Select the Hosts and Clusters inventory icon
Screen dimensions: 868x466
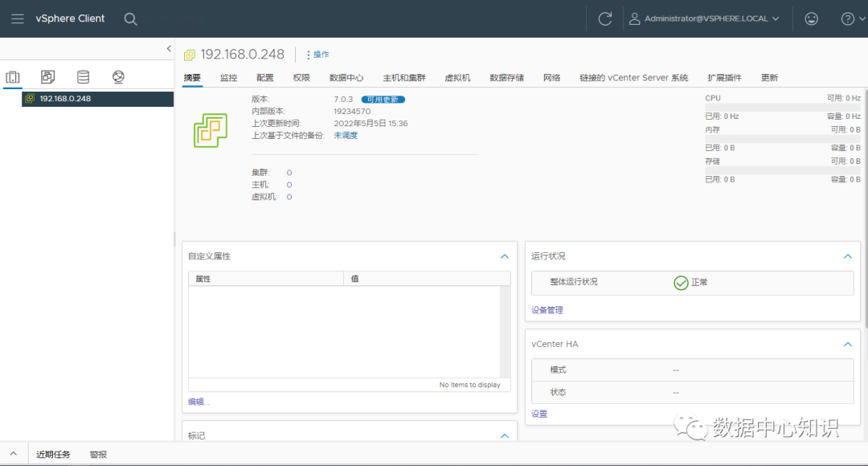pos(13,77)
